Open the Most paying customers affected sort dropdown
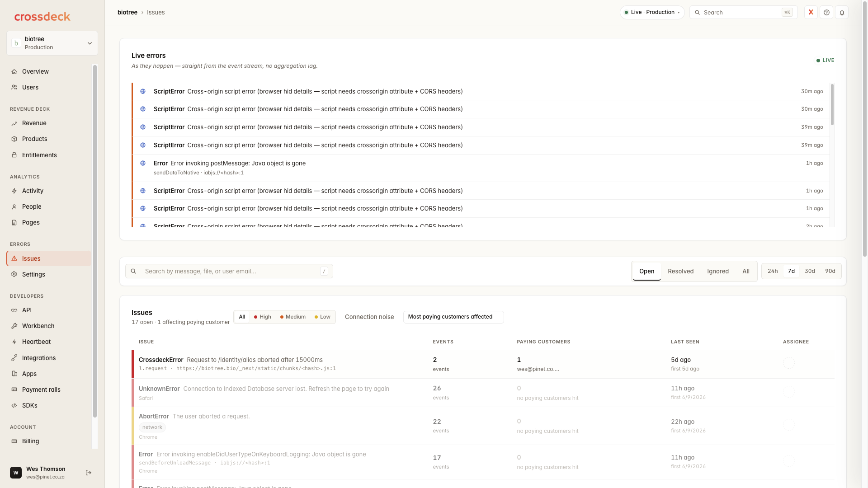This screenshot has height=488, width=868. point(453,317)
